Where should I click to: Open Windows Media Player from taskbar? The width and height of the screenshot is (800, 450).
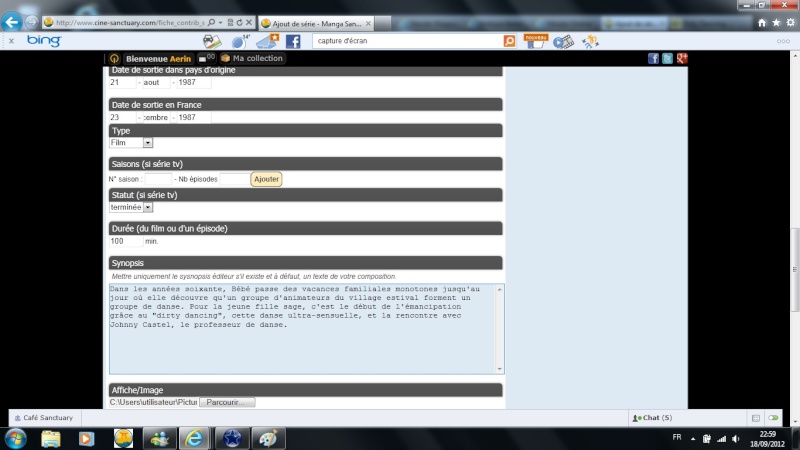coord(87,438)
